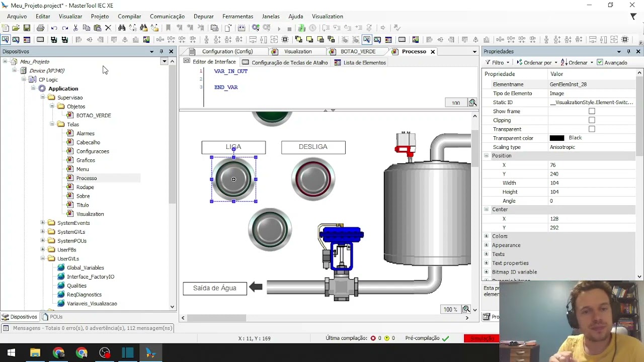
Task: Pin the Dispositivos panel with the pushpin icon
Action: 162,51
